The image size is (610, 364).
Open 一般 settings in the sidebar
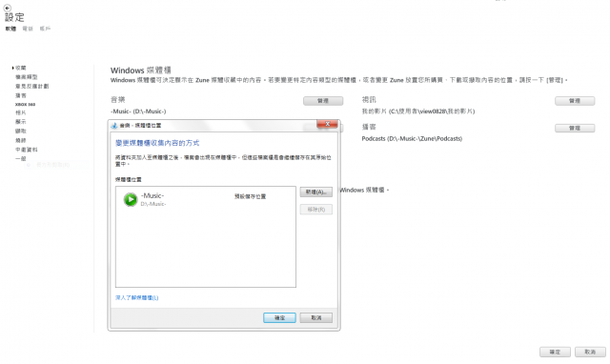pos(21,159)
